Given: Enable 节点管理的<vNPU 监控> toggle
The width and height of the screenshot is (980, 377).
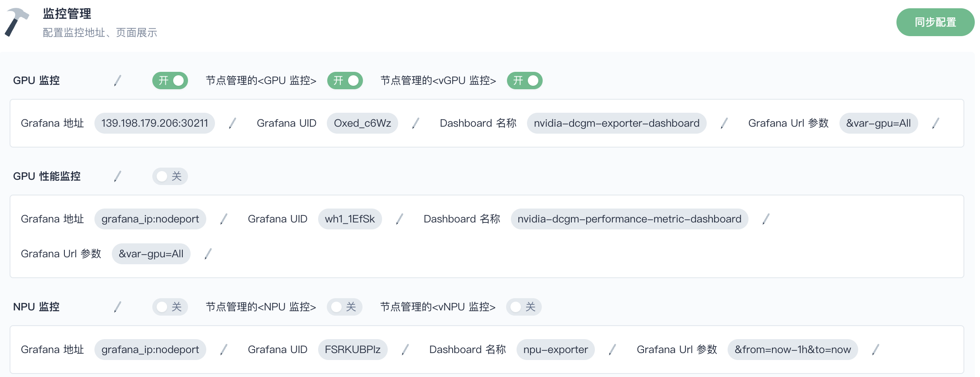Looking at the screenshot, I should click(x=524, y=307).
